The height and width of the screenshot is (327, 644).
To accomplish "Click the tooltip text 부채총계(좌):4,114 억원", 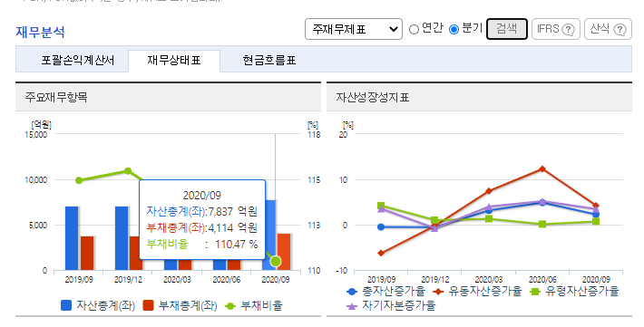I will 201,227.
